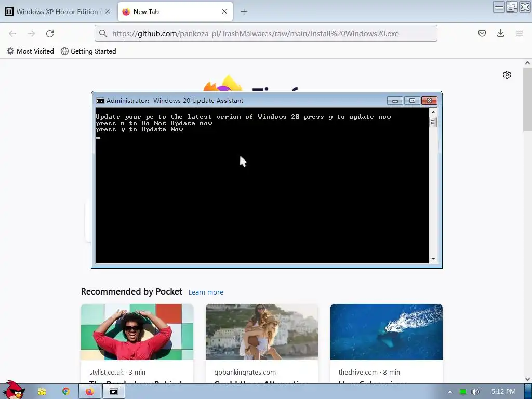This screenshot has height=399, width=532.
Task: Select the New Tab tab
Action: [x=175, y=11]
